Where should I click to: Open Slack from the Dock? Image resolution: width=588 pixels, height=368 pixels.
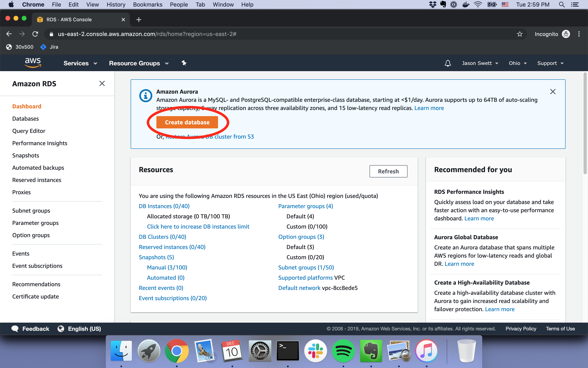[315, 351]
